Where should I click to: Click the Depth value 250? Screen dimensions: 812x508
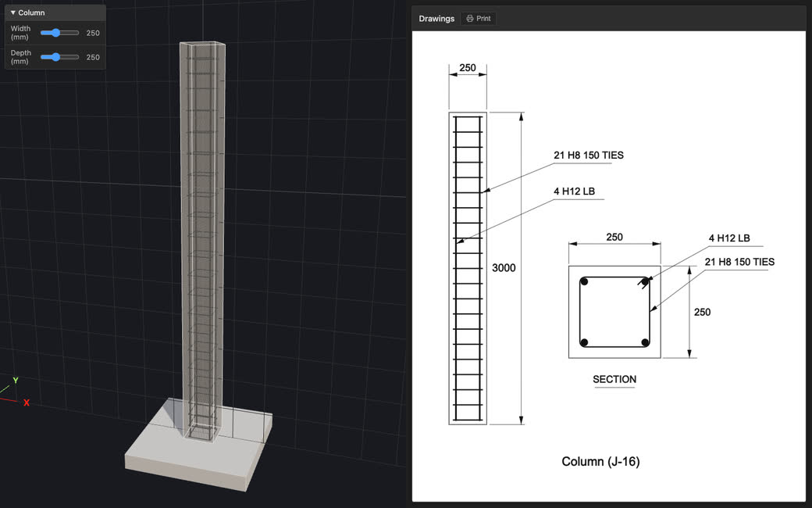(x=93, y=58)
